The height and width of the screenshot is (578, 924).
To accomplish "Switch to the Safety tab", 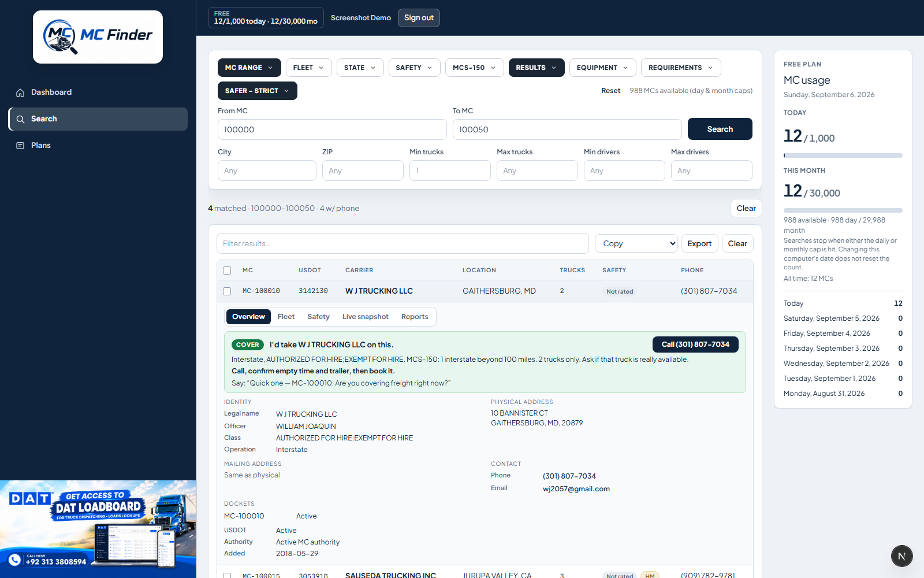I will (318, 317).
